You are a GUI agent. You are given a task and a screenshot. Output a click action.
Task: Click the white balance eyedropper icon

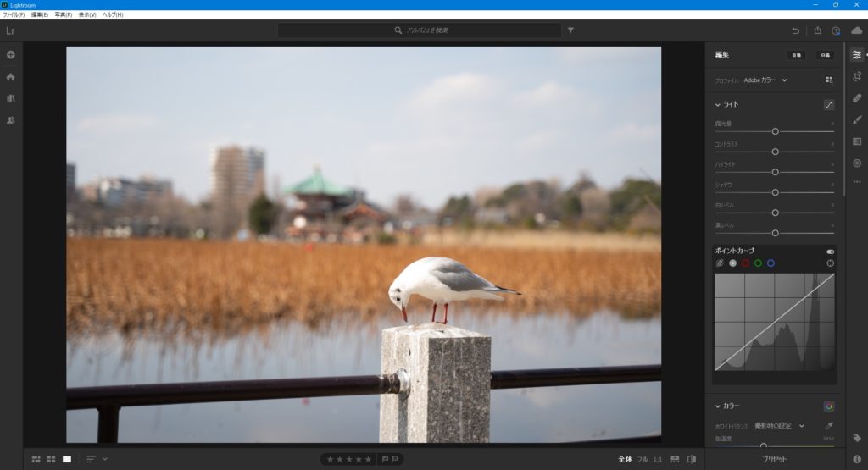click(x=829, y=425)
